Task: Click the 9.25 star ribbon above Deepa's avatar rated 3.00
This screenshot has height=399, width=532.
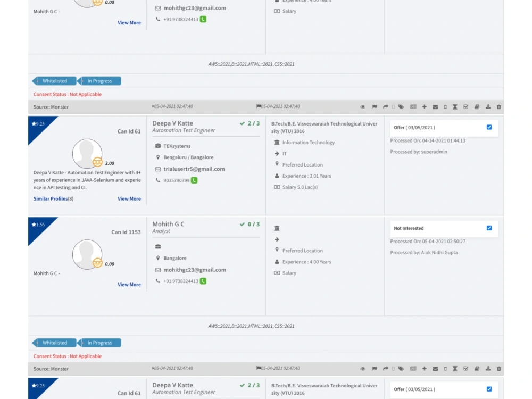Action: [x=38, y=124]
